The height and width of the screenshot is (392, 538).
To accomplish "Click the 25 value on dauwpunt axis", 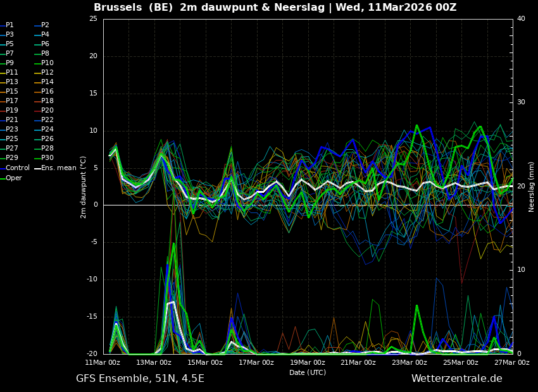I will coord(93,19).
